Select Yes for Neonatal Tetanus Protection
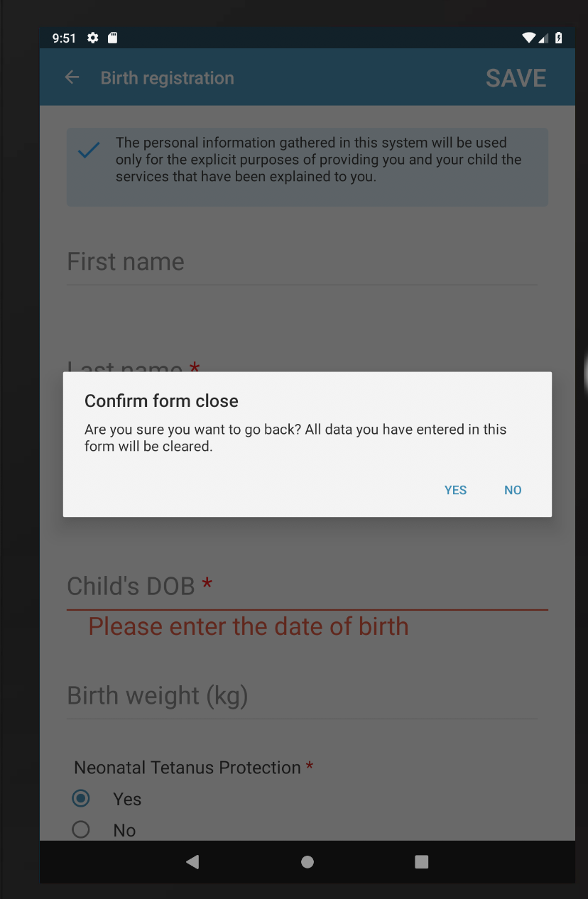This screenshot has width=588, height=899. point(81,798)
